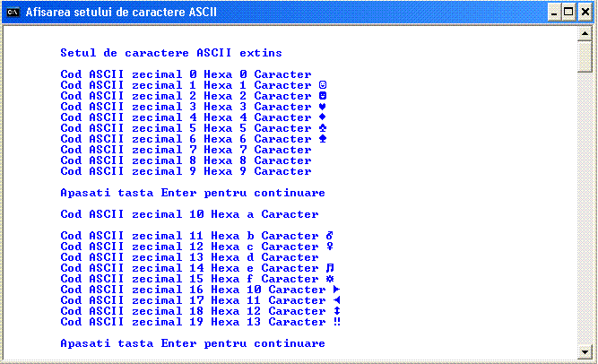Click the female symbol for code 12
Viewport: 598px width, 364px height.
coord(330,247)
